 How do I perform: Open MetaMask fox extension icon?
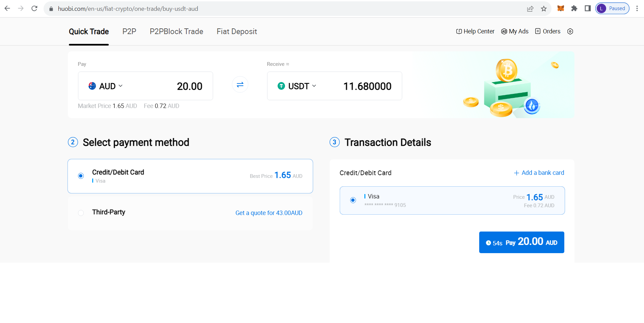(x=561, y=8)
